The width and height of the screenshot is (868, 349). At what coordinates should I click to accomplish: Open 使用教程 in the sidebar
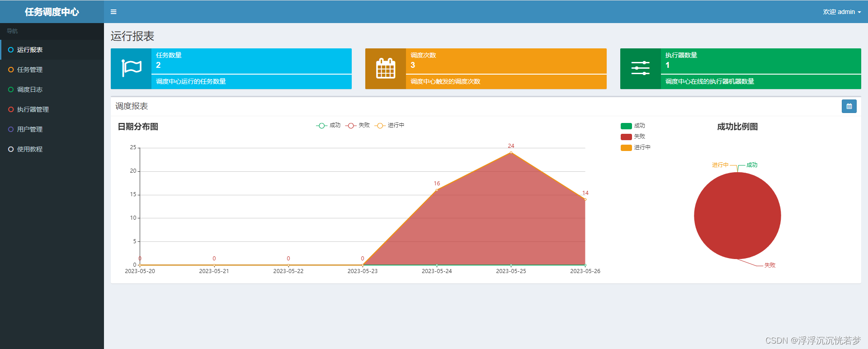click(x=52, y=149)
